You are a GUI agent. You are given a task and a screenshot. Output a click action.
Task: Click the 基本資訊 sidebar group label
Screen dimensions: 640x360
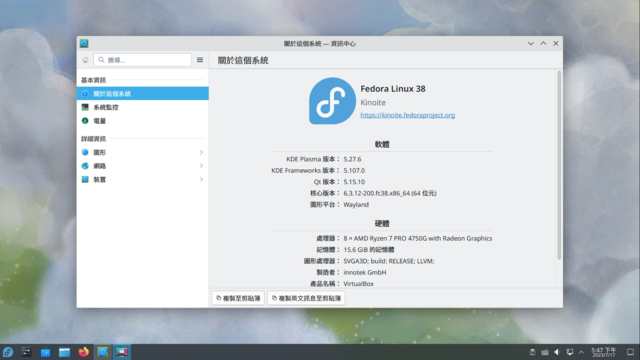(x=93, y=80)
